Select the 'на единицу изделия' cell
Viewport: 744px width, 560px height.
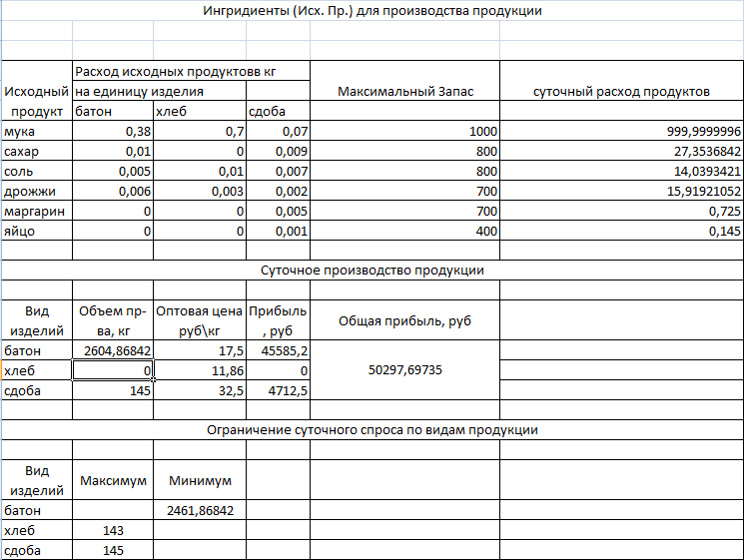[x=160, y=91]
